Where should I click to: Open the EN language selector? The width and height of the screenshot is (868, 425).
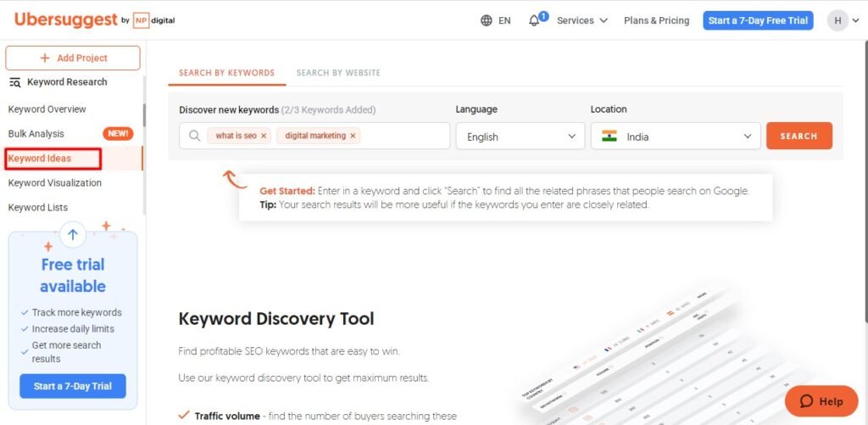(495, 20)
